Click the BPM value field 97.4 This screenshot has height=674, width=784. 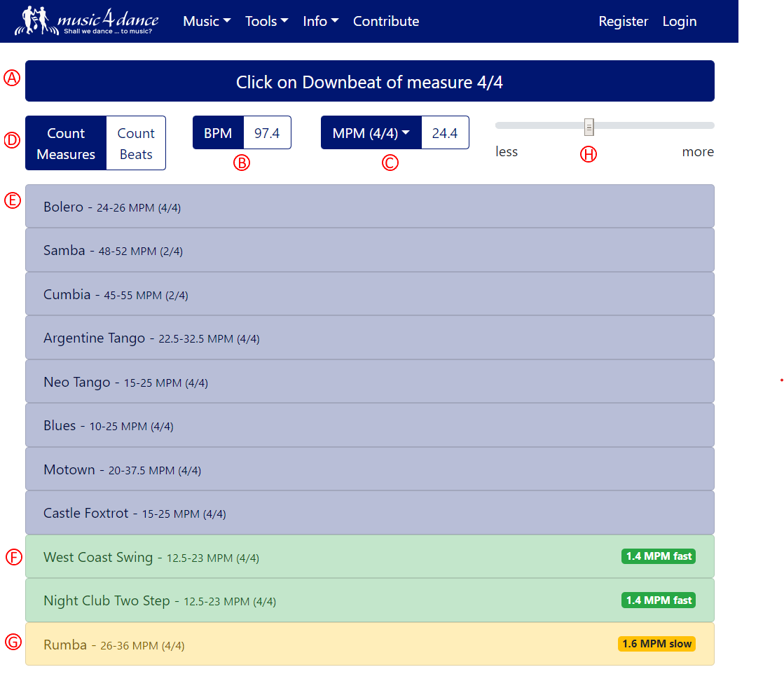tap(267, 133)
